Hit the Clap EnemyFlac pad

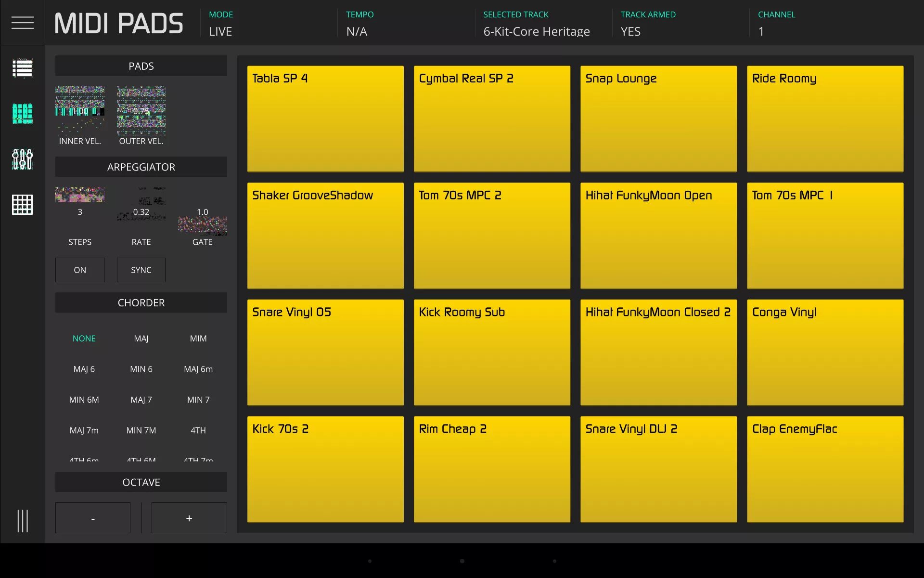825,469
